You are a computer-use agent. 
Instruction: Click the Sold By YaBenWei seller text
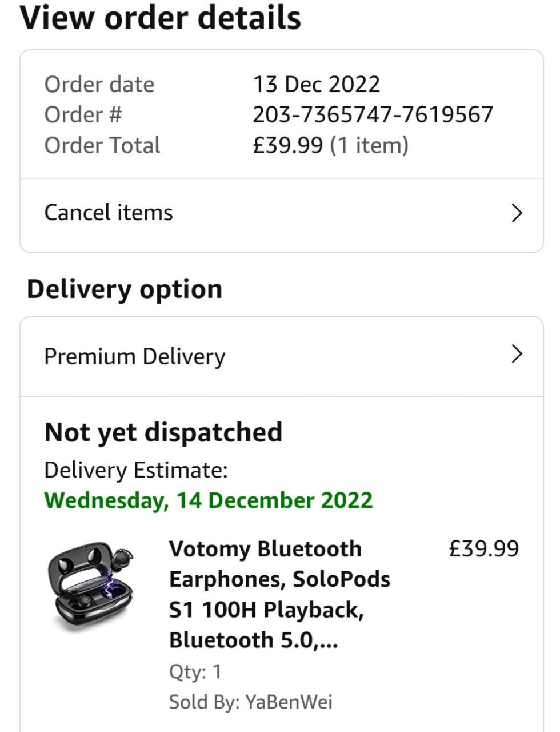coord(250,702)
